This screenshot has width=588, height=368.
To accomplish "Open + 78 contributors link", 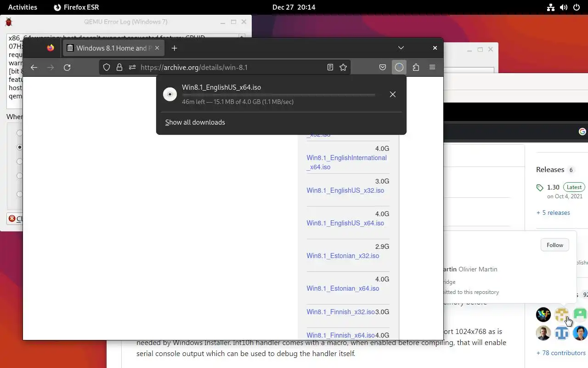I will tap(561, 353).
